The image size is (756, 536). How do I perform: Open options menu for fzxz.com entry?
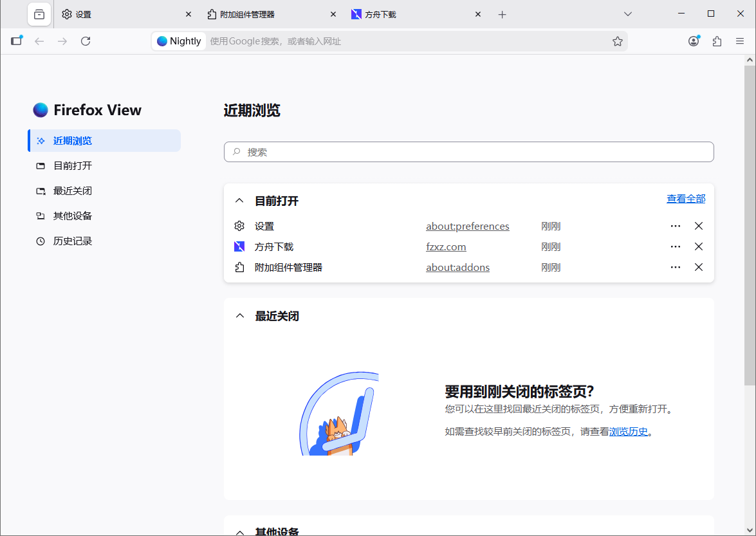point(675,246)
